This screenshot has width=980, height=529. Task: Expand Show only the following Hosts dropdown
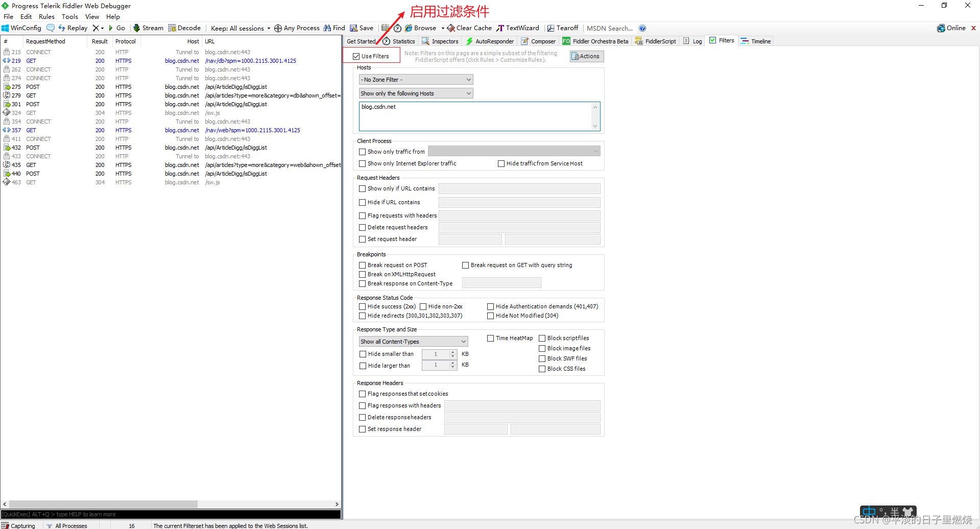point(416,93)
